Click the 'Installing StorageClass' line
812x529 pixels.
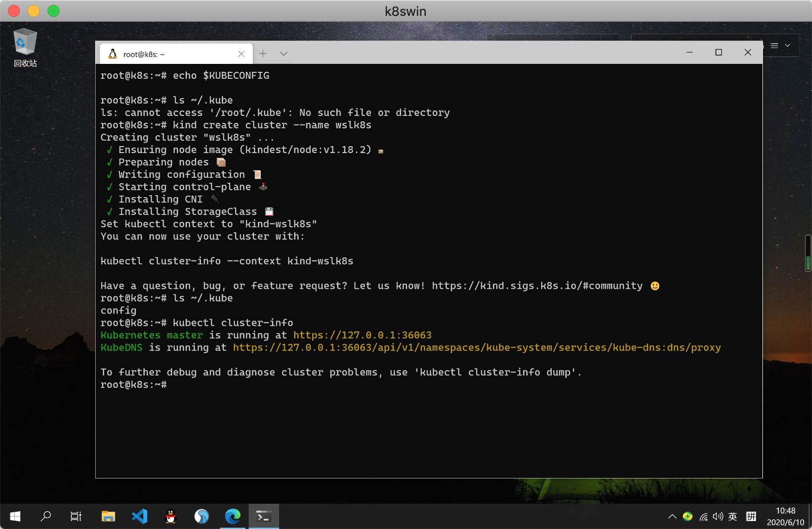click(190, 212)
